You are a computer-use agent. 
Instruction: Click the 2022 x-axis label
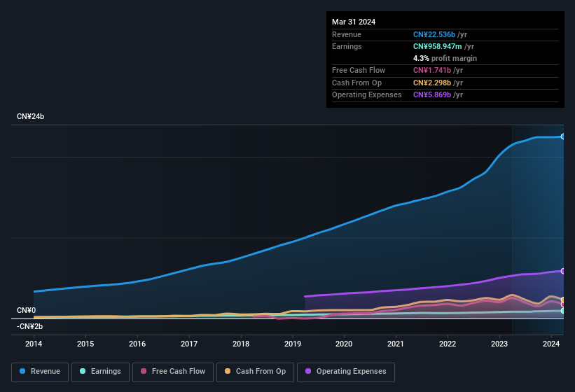(448, 344)
